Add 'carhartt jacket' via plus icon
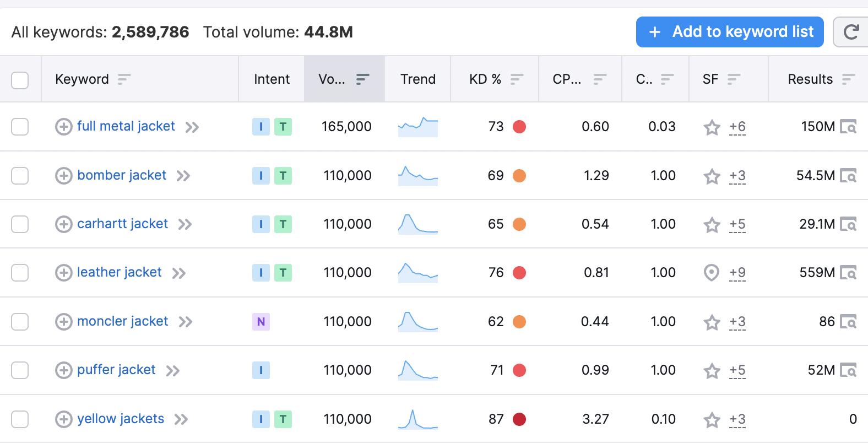 pos(64,224)
